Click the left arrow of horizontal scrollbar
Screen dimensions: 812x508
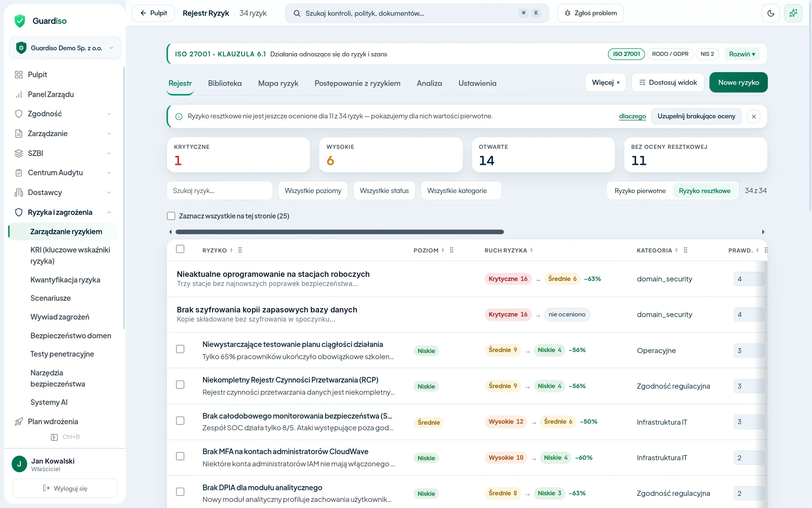click(171, 232)
